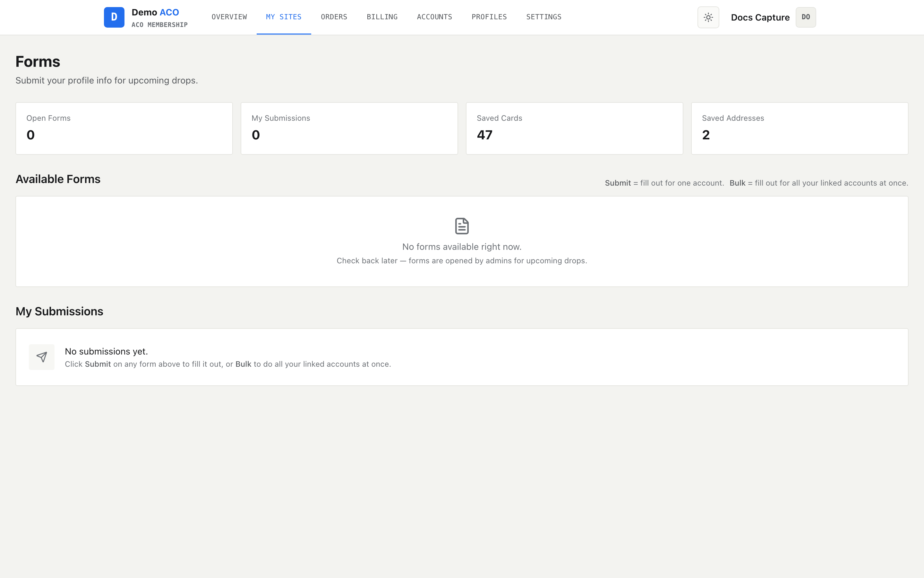Click the 'Click Submit on any form above' hint

click(x=228, y=364)
